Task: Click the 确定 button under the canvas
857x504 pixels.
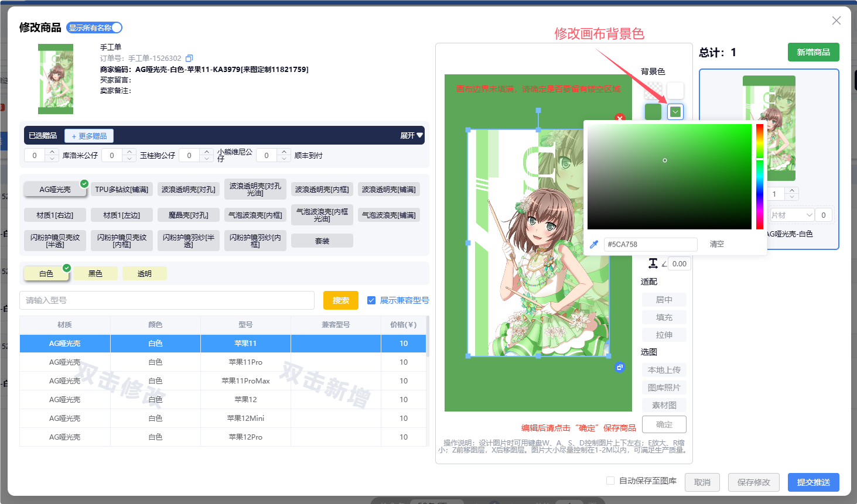Action: (x=664, y=424)
